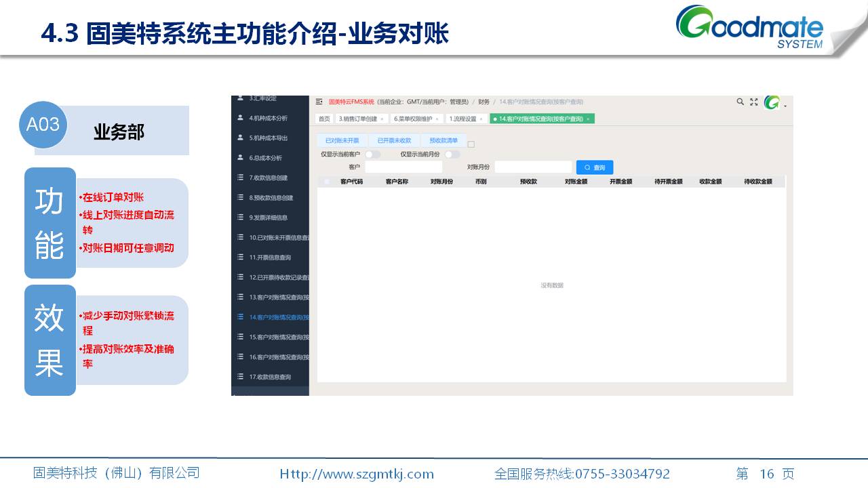Click the 已对账未开票 button
The height and width of the screenshot is (488, 868).
342,141
